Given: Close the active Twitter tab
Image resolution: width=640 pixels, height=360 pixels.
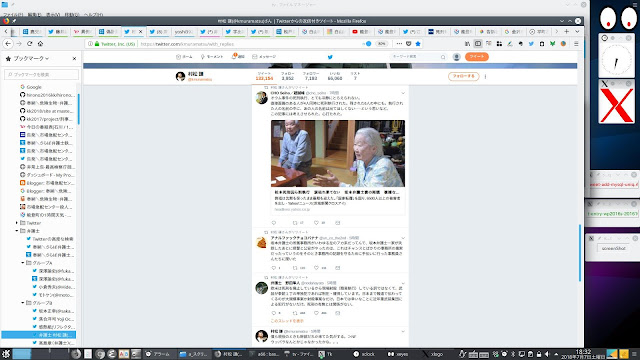Looking at the screenshot, I should tap(141, 31).
